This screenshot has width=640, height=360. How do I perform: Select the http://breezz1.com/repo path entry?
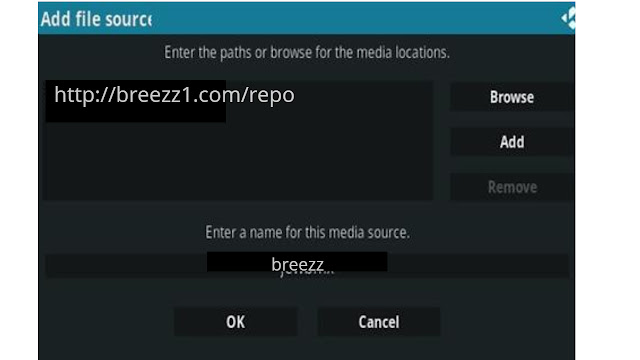pos(174,95)
